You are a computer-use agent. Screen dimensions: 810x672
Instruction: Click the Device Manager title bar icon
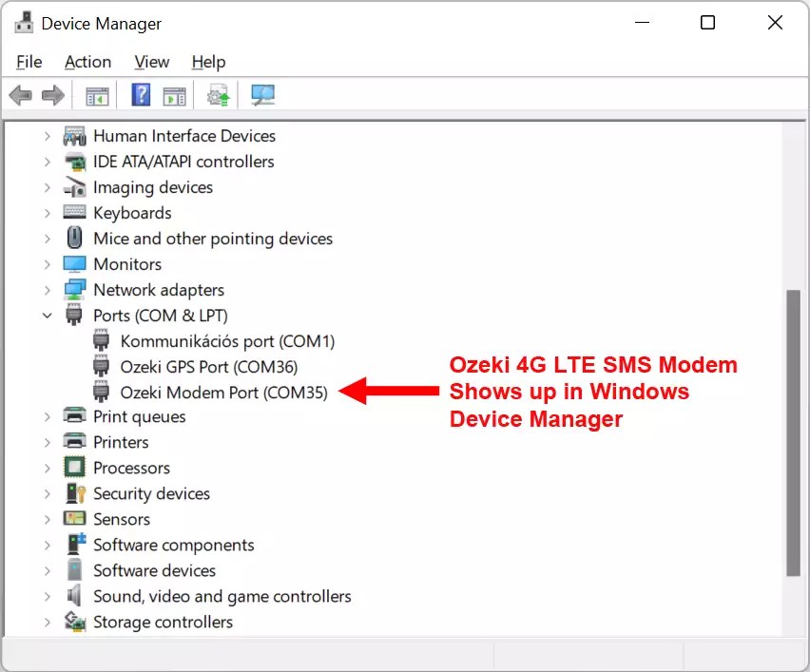click(22, 22)
